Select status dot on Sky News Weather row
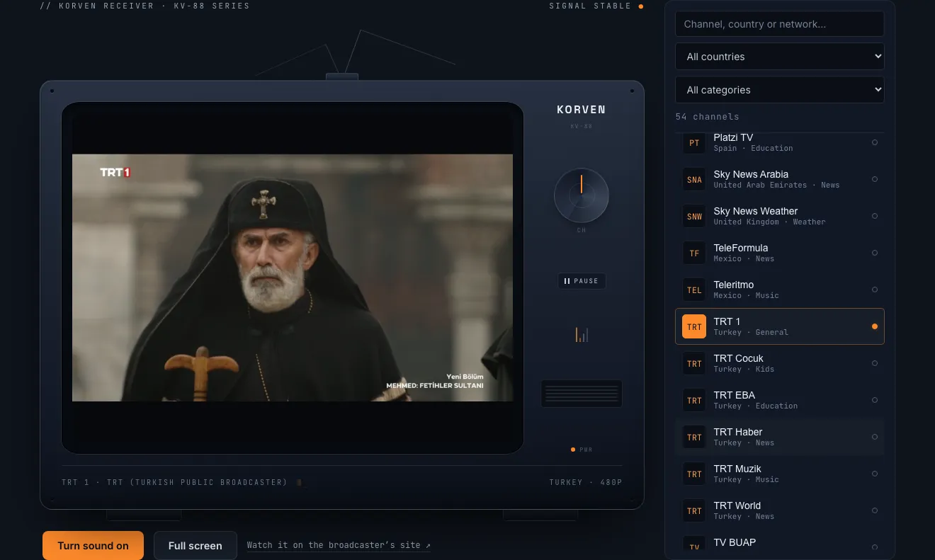 pos(875,216)
